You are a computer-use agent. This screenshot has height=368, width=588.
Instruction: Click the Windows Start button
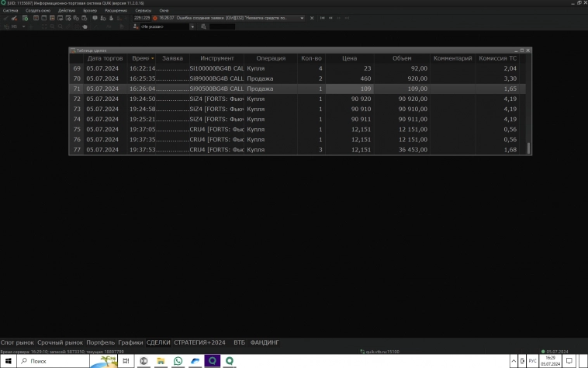pyautogui.click(x=7, y=361)
